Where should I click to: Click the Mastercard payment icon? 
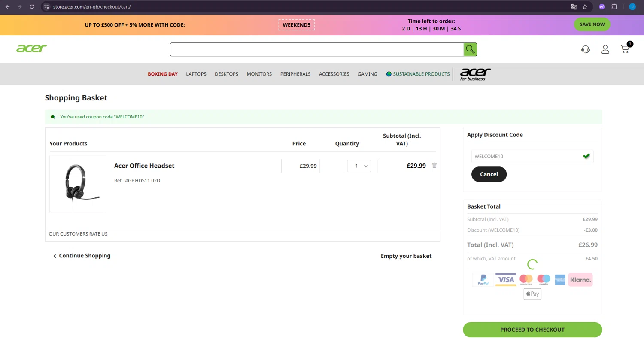pos(526,280)
